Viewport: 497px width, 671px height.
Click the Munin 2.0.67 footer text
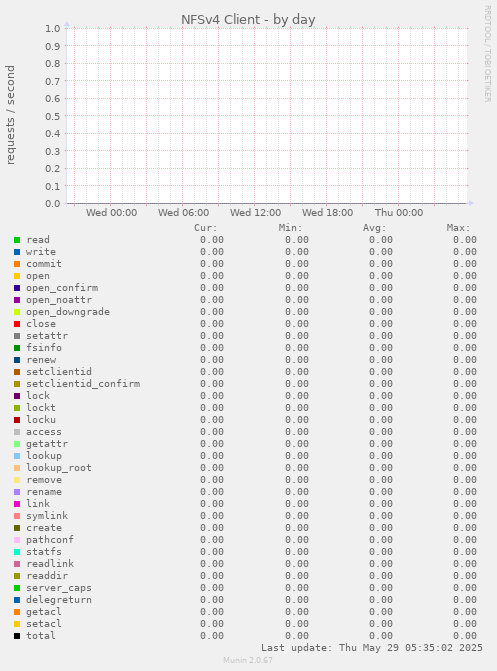coord(248,660)
